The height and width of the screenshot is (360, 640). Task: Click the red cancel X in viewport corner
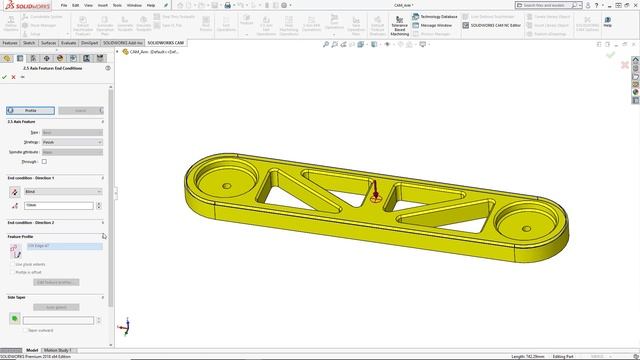point(624,64)
